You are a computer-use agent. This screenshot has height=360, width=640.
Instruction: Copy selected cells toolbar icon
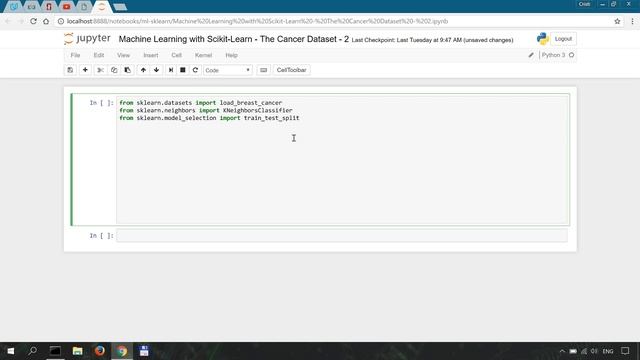114,70
